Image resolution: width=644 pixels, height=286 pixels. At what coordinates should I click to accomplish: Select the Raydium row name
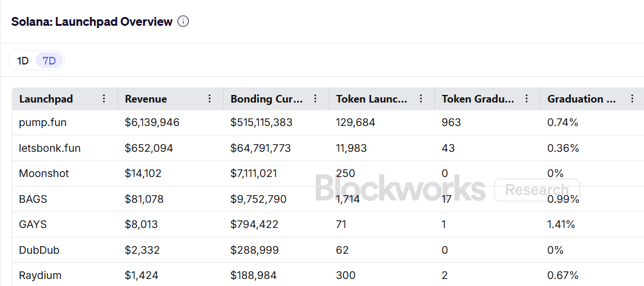pos(41,275)
